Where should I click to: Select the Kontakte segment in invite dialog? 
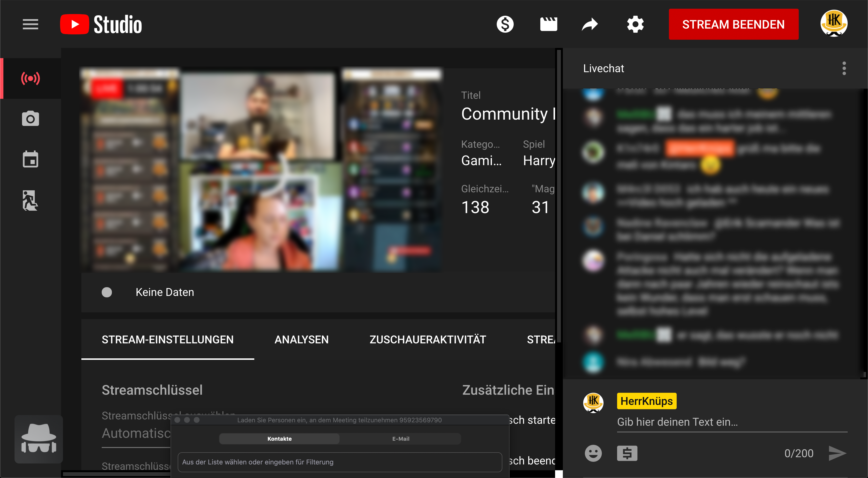279,439
